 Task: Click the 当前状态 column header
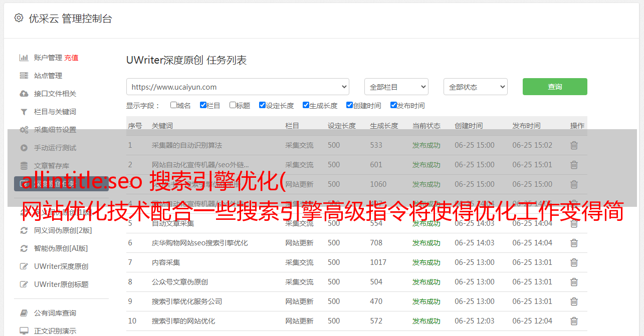pyautogui.click(x=426, y=126)
